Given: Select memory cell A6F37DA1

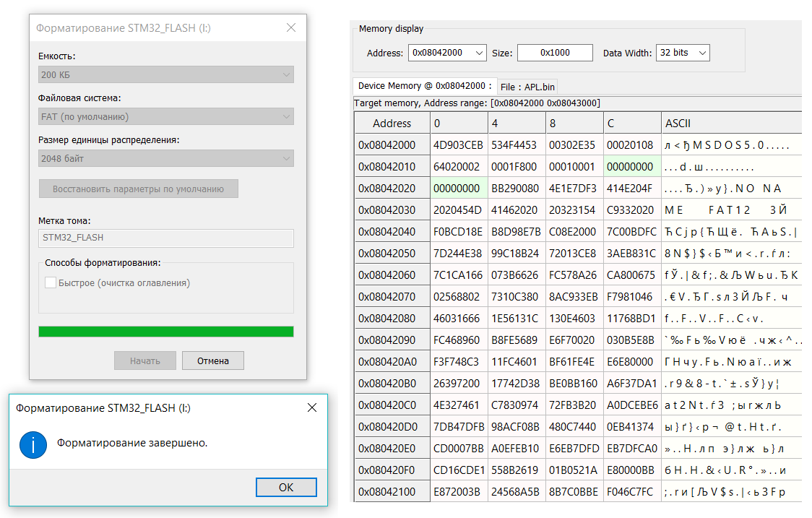Looking at the screenshot, I should [x=632, y=384].
